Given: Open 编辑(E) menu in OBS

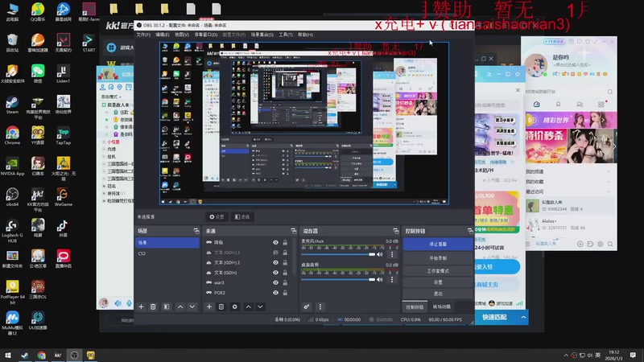Looking at the screenshot, I should click(x=163, y=35).
